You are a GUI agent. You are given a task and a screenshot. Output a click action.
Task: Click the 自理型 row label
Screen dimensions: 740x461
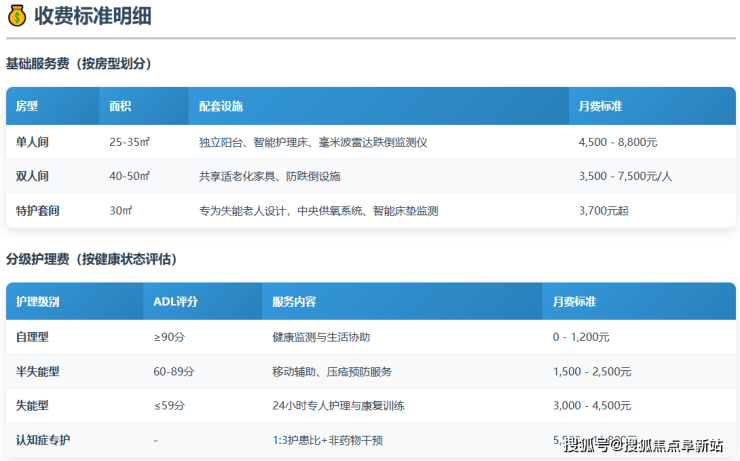[32, 337]
